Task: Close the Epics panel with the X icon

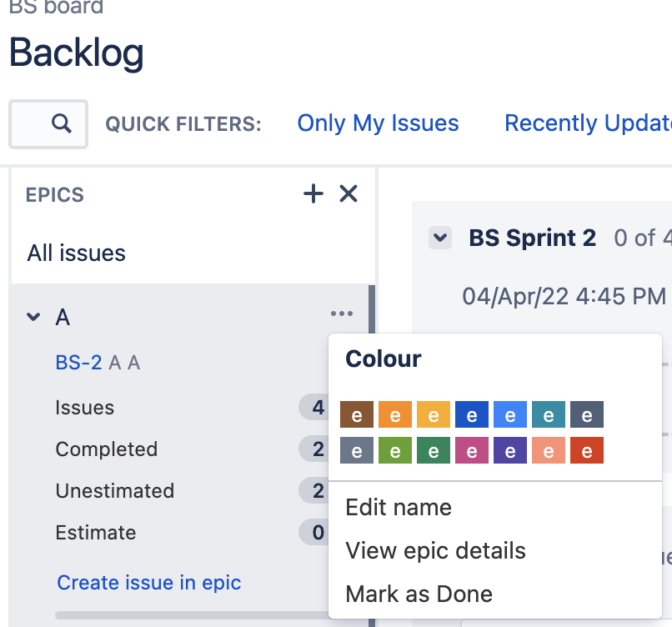Action: click(x=348, y=193)
